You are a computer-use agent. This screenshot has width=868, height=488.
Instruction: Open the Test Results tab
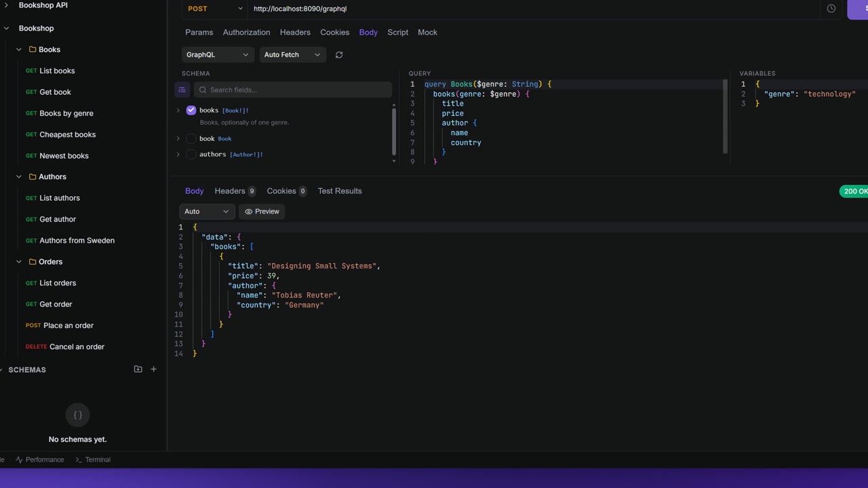(340, 191)
